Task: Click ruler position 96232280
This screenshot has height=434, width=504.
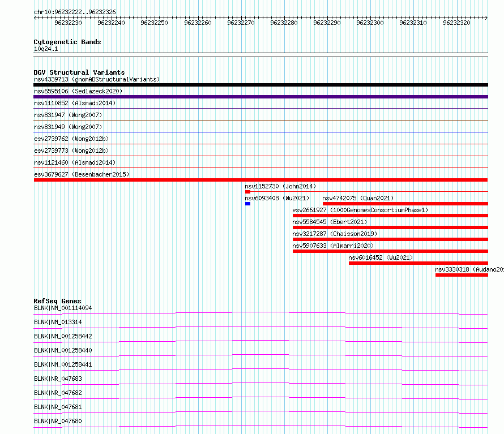Action: (284, 23)
